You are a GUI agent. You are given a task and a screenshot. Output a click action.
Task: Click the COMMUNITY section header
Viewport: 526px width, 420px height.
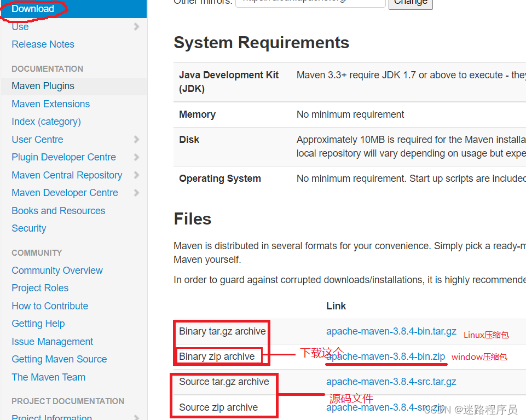click(x=37, y=253)
